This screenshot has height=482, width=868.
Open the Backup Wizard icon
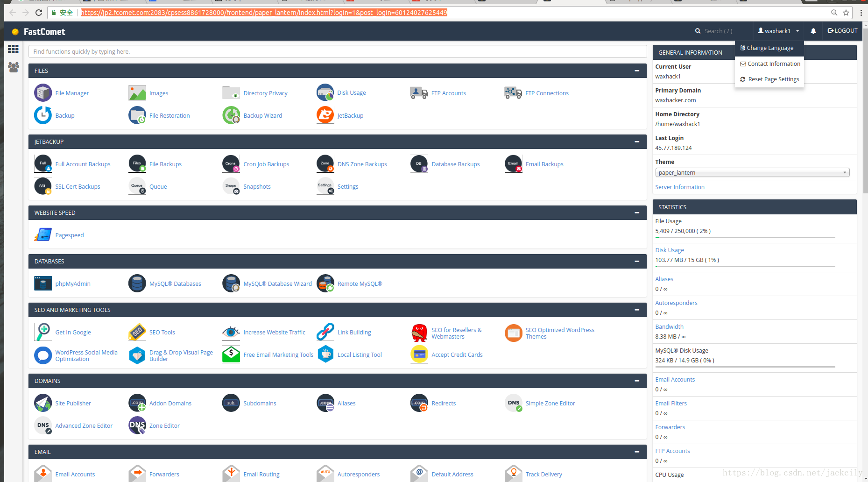(231, 115)
